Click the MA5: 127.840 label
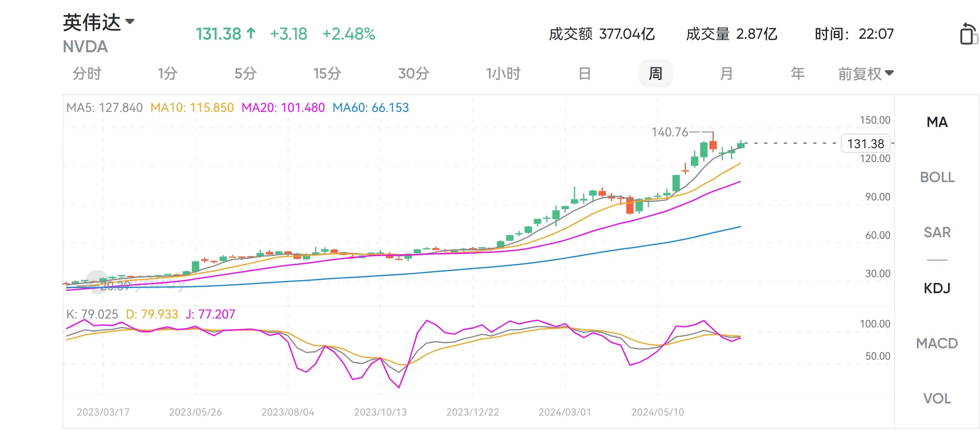 pyautogui.click(x=105, y=108)
